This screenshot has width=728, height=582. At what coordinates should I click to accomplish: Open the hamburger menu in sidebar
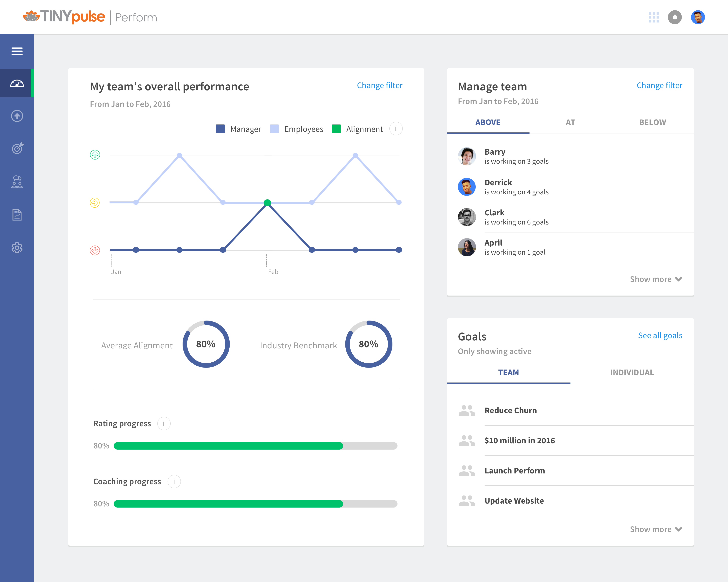pos(17,51)
